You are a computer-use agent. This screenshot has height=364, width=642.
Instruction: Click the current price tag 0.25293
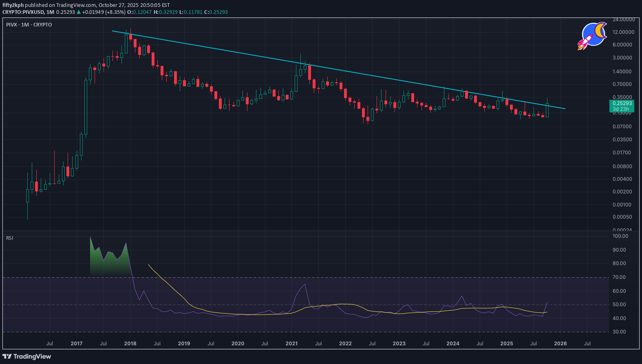tap(622, 103)
